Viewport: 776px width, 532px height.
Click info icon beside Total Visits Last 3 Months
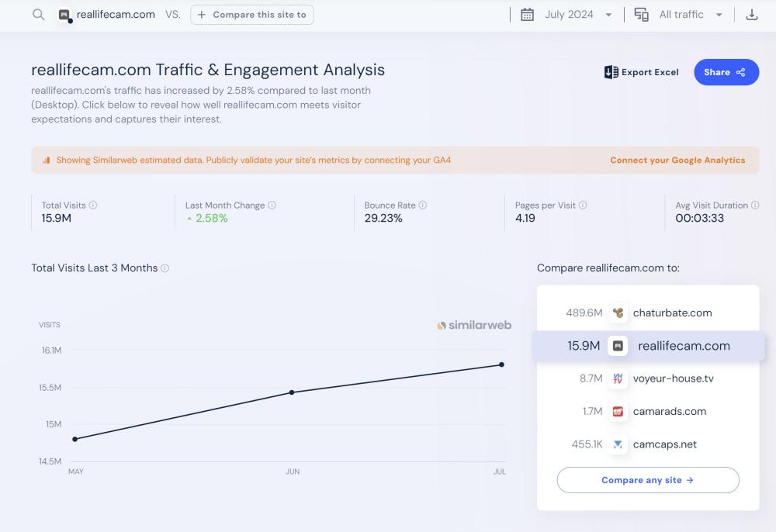coord(165,268)
